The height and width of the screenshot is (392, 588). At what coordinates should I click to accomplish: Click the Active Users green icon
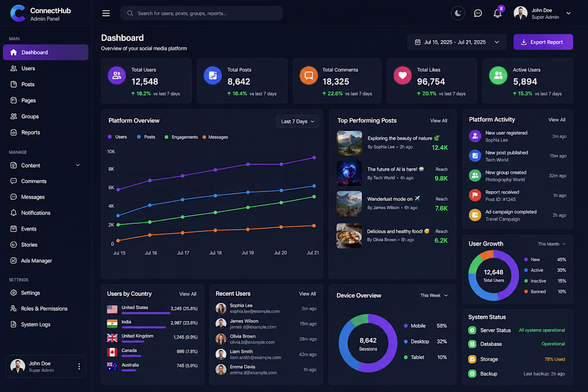point(498,75)
